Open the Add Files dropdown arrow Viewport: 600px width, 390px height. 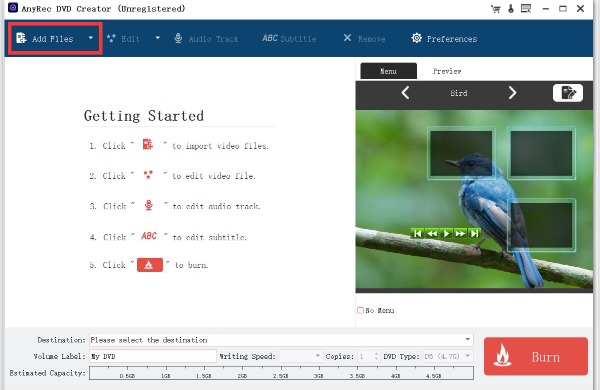coord(91,38)
